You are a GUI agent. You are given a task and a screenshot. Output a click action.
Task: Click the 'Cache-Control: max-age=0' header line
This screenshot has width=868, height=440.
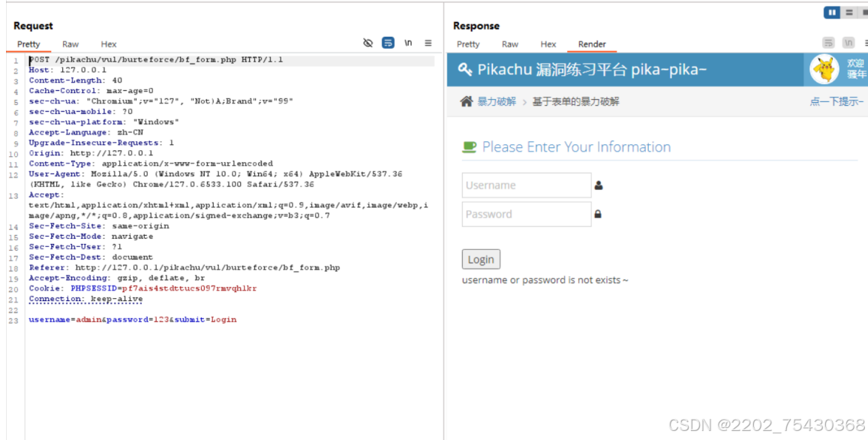click(x=92, y=90)
